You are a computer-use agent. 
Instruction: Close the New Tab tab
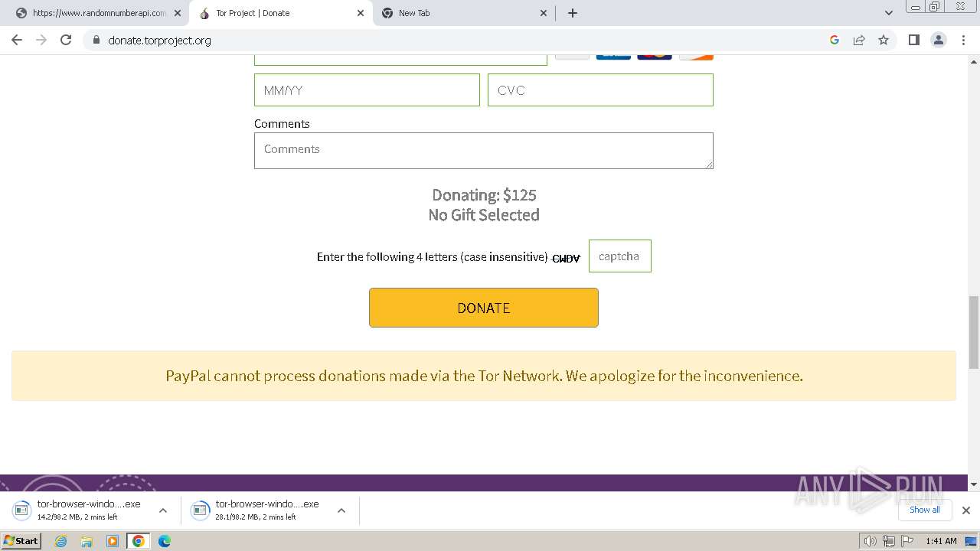pyautogui.click(x=544, y=13)
